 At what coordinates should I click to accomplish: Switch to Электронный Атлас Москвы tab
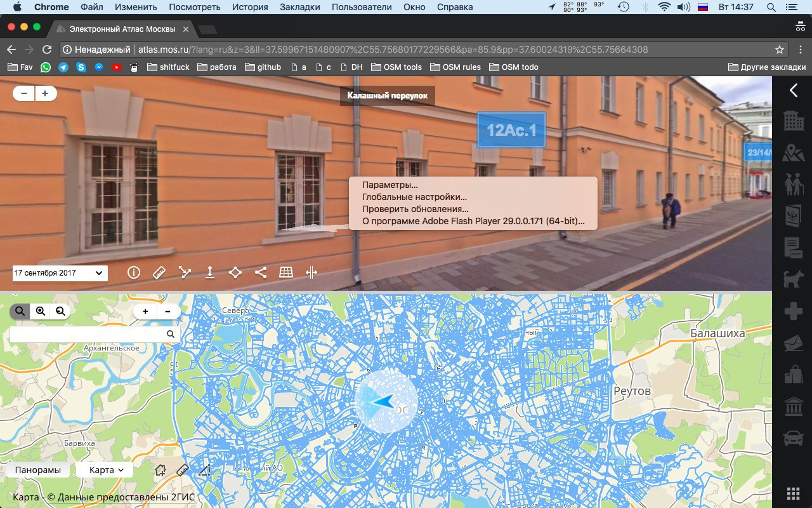click(x=123, y=29)
